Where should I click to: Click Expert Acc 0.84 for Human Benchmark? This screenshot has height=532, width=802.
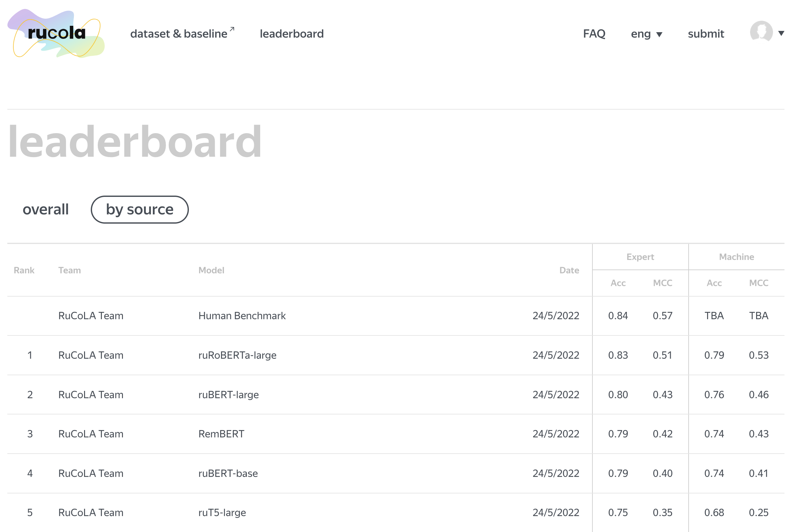point(618,315)
